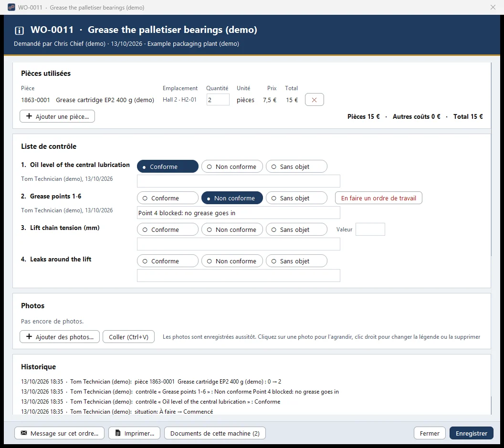The width and height of the screenshot is (504, 448).
Task: Set Oil level check to Non conforme
Action: 232,167
